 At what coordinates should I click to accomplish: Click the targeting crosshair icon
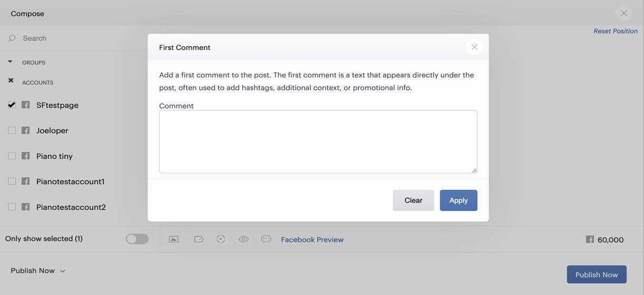221,239
